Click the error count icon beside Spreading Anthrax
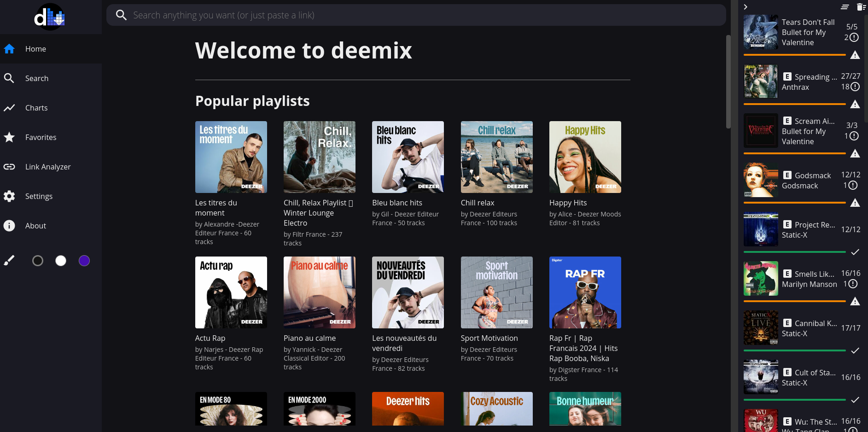 tap(855, 87)
